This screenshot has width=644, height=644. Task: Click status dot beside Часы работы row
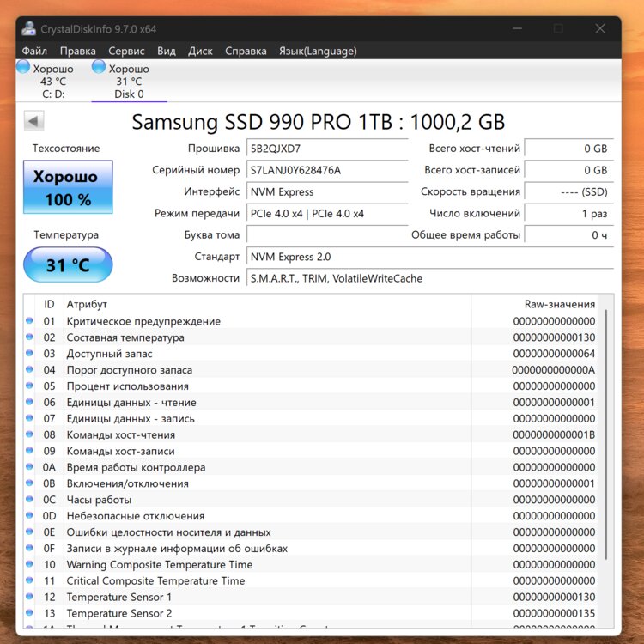pos(30,500)
